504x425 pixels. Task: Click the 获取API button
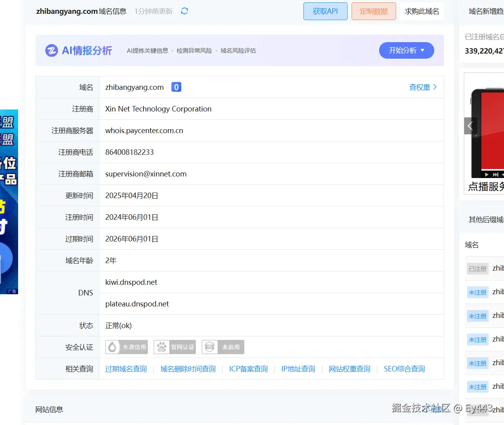click(325, 11)
